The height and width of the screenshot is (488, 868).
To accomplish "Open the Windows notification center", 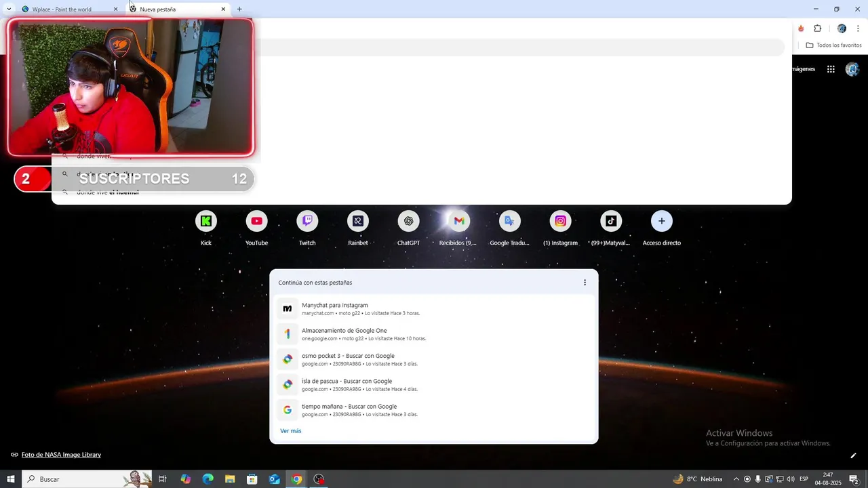I will pyautogui.click(x=854, y=479).
